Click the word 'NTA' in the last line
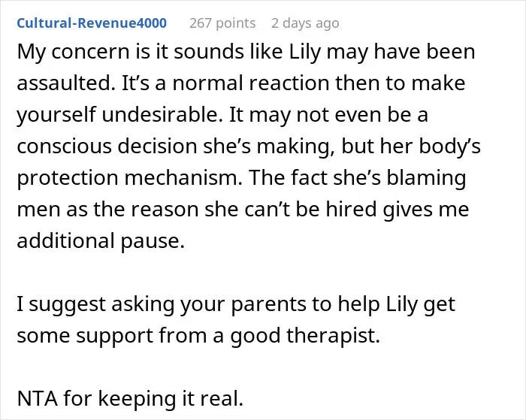 (38, 398)
